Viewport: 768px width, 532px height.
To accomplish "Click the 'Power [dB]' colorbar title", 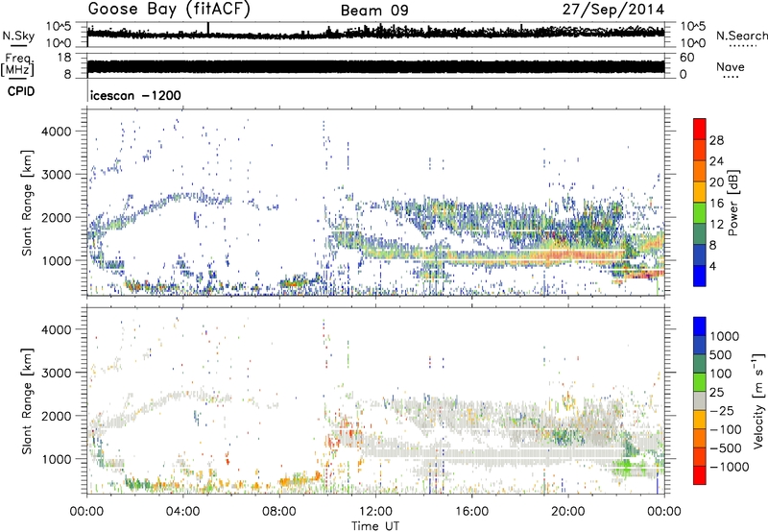I will click(732, 203).
